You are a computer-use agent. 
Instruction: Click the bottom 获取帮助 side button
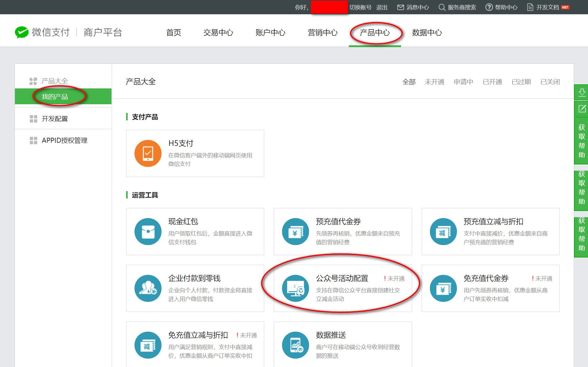coord(581,237)
